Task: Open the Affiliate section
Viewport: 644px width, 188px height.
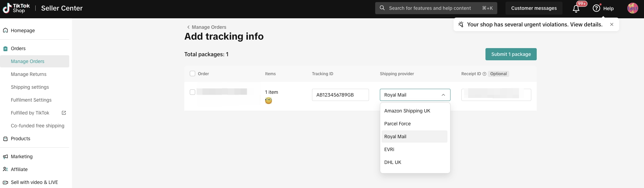Action: [x=19, y=169]
